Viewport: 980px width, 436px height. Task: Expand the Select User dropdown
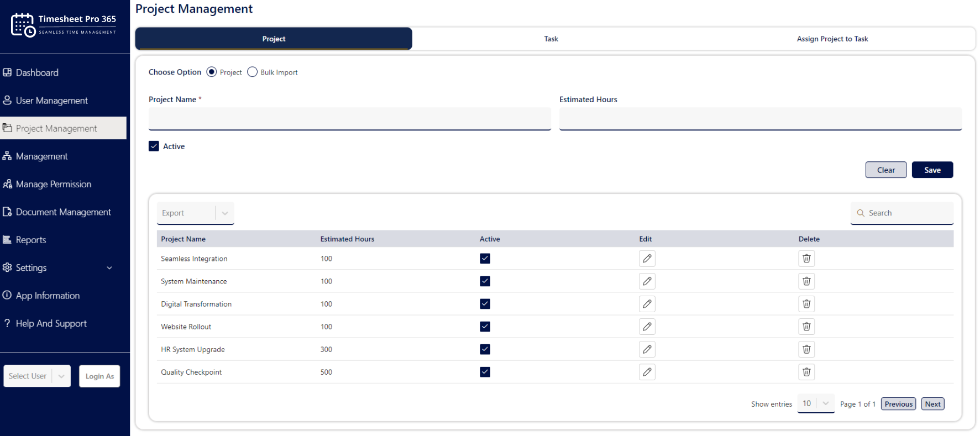[37, 376]
